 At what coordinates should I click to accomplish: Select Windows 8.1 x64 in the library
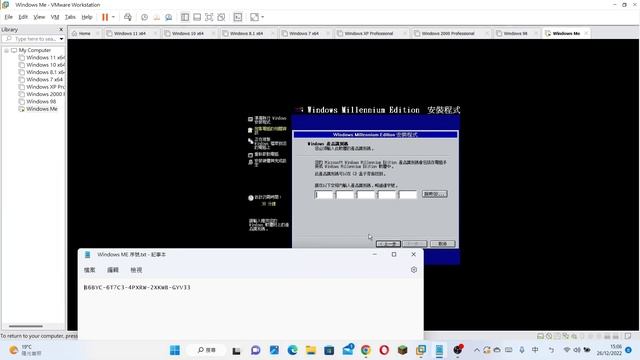coord(42,72)
